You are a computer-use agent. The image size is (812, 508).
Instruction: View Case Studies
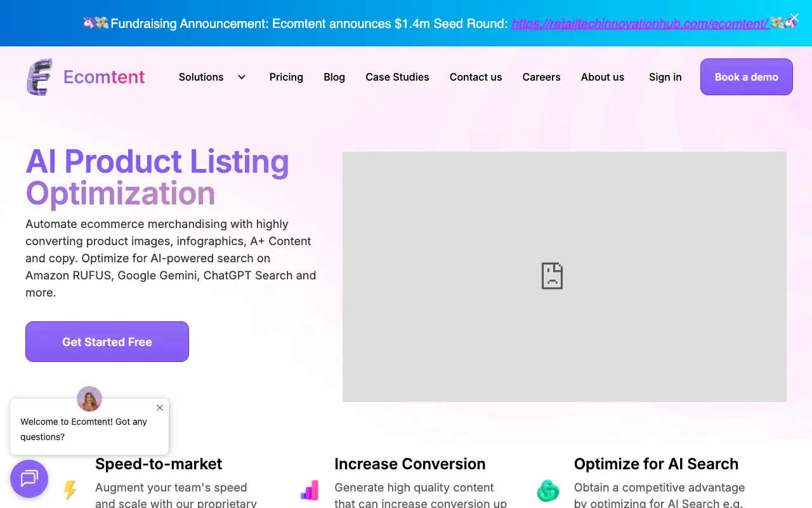397,77
